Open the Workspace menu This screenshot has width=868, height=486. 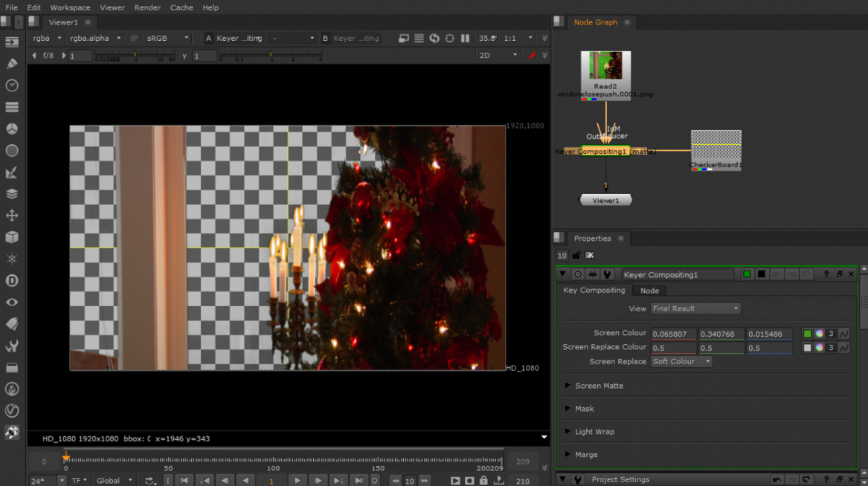click(x=69, y=7)
